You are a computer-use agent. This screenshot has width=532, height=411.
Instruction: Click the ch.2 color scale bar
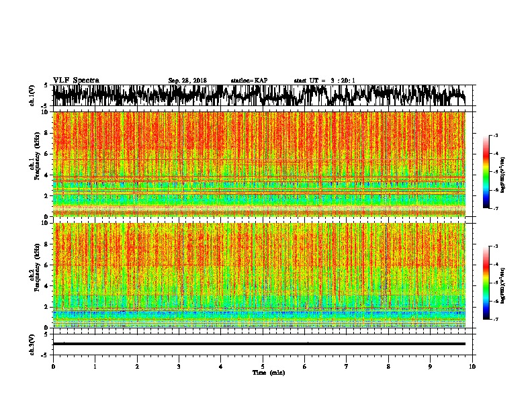[486, 283]
